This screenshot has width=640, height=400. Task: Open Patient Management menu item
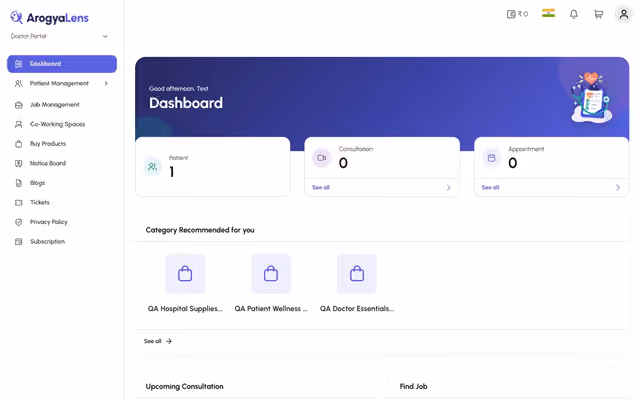coord(62,83)
